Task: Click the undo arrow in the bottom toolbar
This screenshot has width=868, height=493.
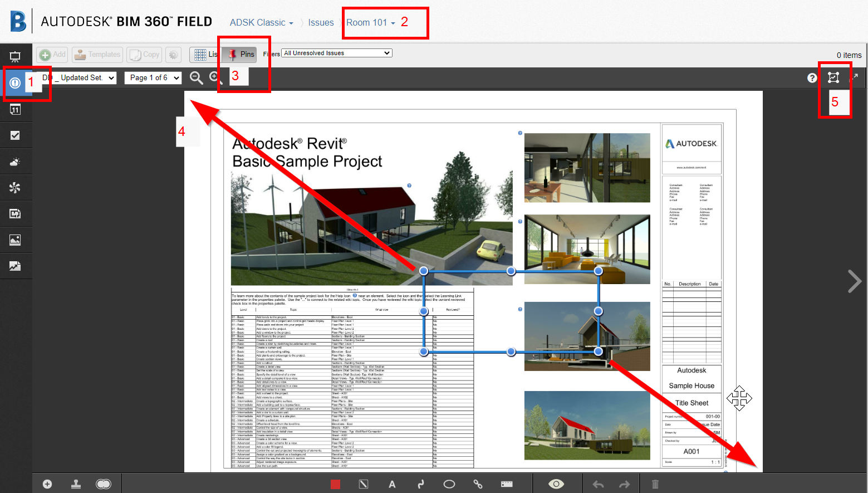Action: click(597, 484)
